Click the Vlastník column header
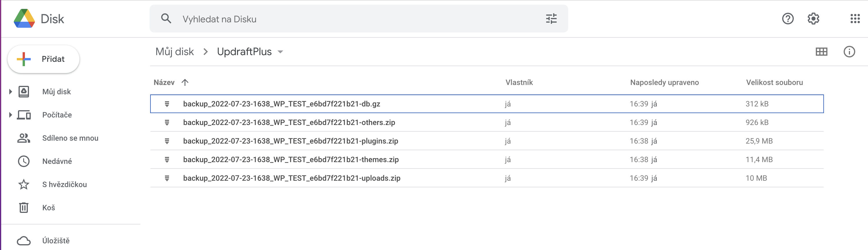The image size is (868, 250). tap(519, 82)
